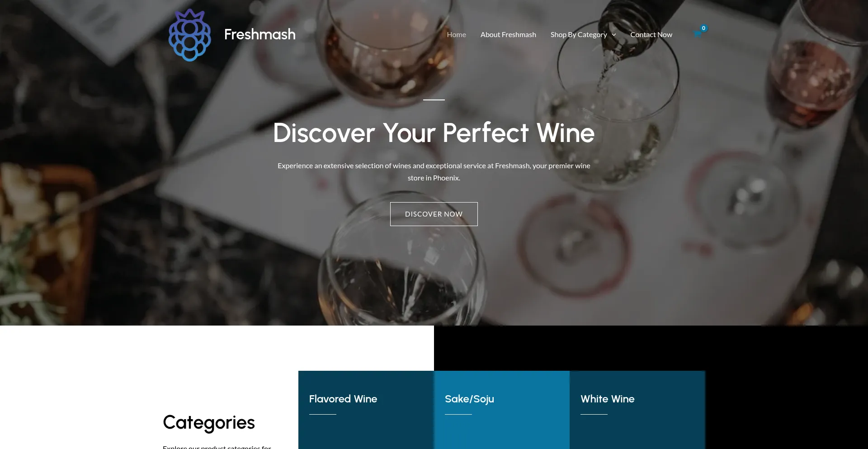Open the Shop By Category menu
This screenshot has width=868, height=449.
coord(579,35)
